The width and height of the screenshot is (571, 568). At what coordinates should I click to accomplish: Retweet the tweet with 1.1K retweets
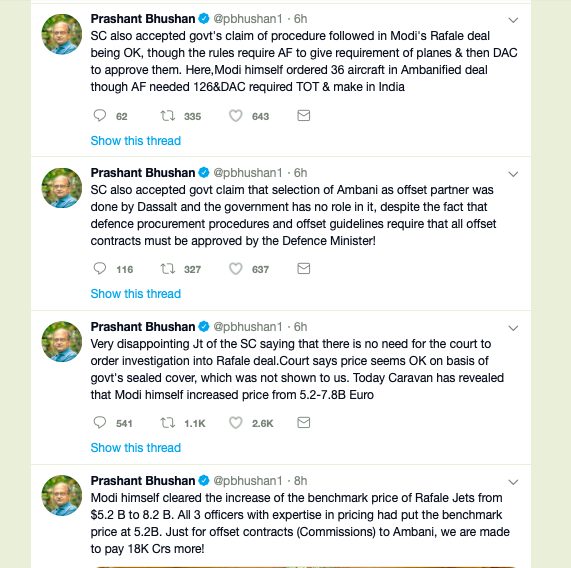point(168,423)
